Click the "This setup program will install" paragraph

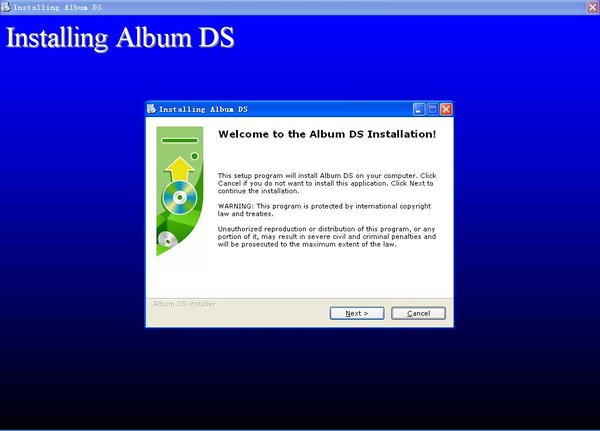327,183
